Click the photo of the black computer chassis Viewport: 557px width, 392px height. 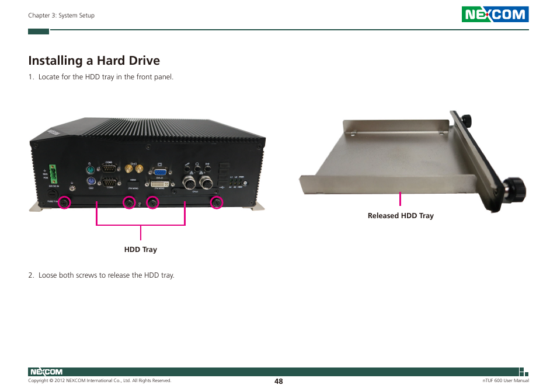(147, 164)
